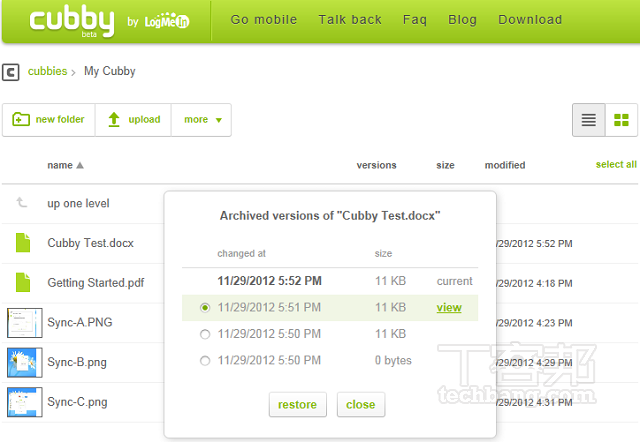Click the select all link
640x442 pixels.
(616, 164)
